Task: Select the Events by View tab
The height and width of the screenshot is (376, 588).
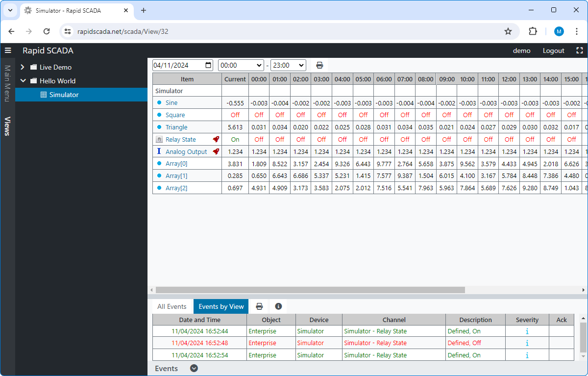Action: click(x=221, y=306)
